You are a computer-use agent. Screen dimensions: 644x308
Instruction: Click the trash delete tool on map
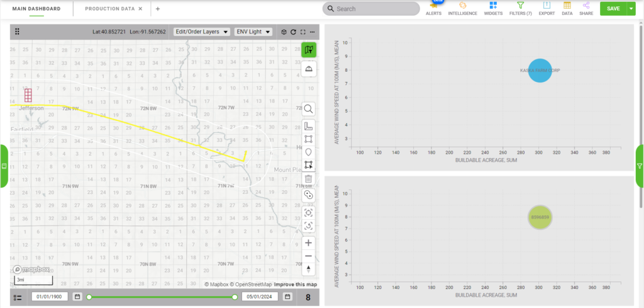pos(308,179)
